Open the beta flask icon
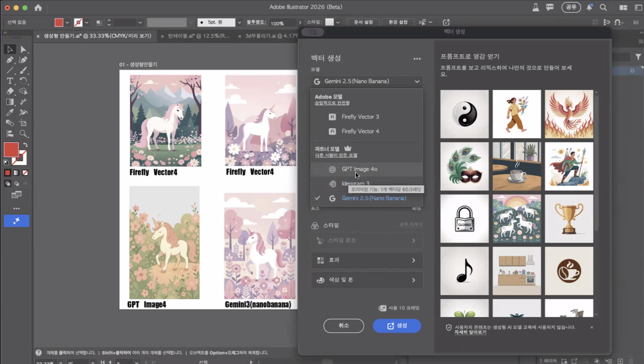This screenshot has width=644, height=364. 535,7
